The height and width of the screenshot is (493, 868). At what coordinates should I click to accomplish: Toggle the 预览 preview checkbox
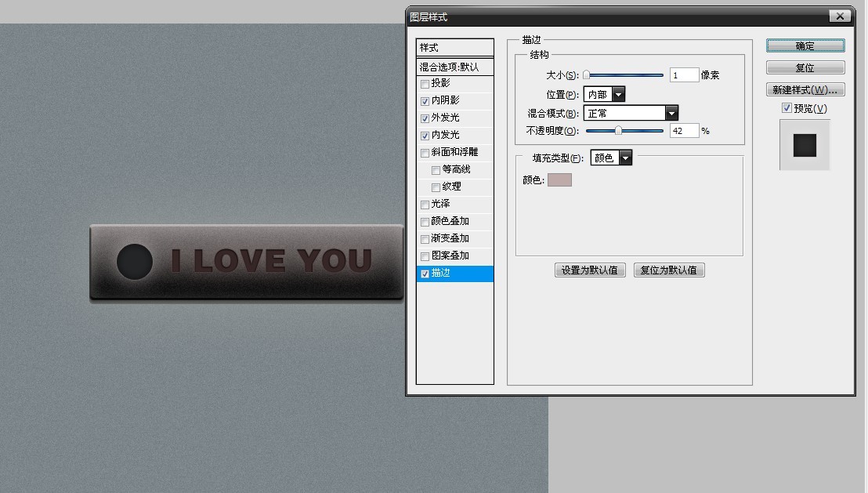pos(787,108)
